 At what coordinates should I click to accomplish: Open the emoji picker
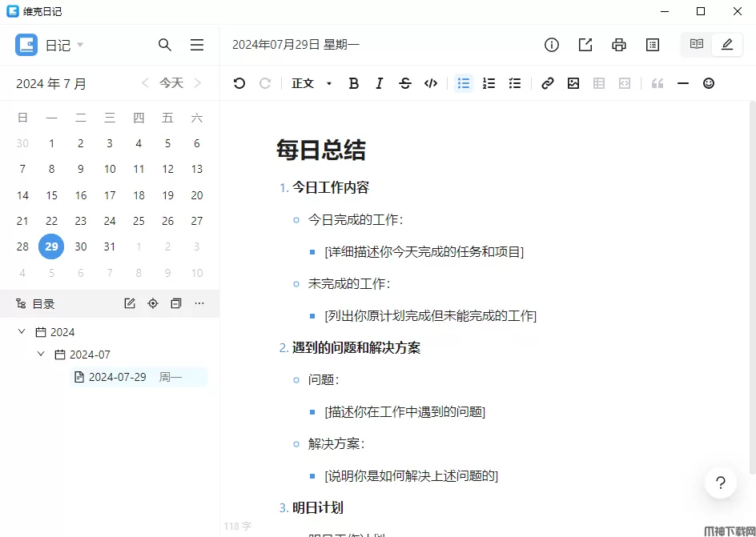click(x=709, y=83)
